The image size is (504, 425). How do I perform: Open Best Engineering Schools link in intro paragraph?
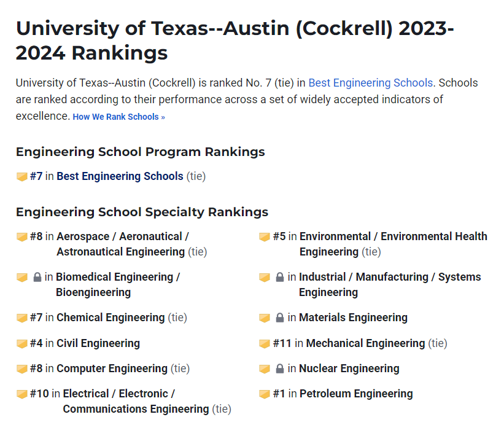[x=370, y=83]
